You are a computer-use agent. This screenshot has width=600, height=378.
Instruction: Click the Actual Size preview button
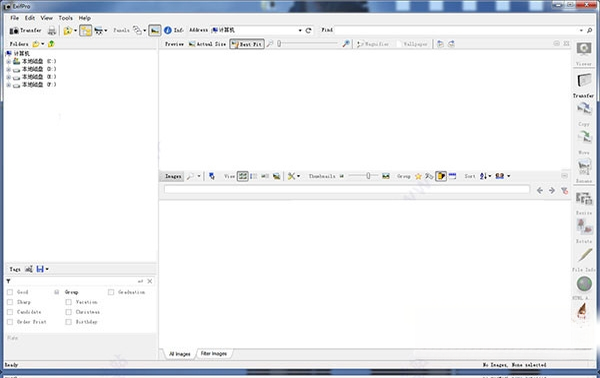(207, 44)
